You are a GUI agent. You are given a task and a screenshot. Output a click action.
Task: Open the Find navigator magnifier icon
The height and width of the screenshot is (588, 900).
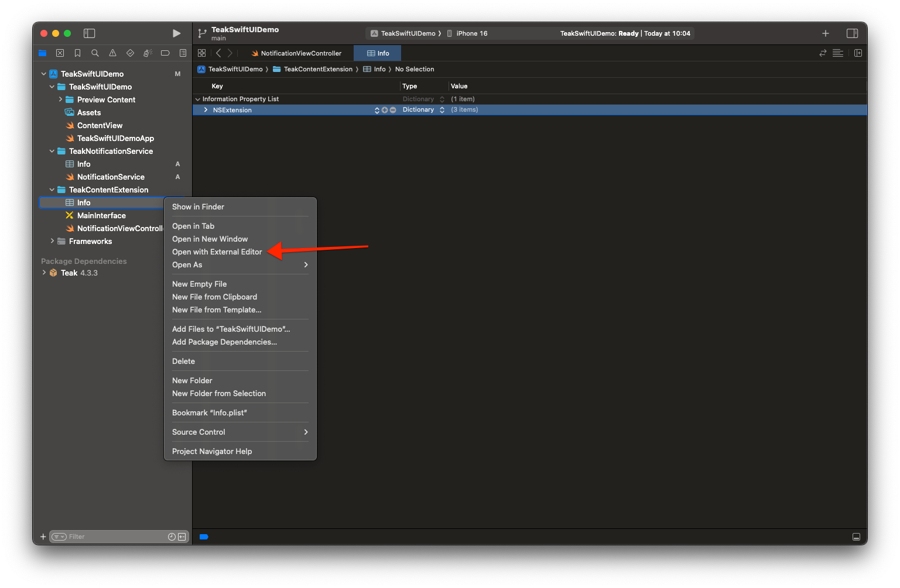[x=95, y=53]
